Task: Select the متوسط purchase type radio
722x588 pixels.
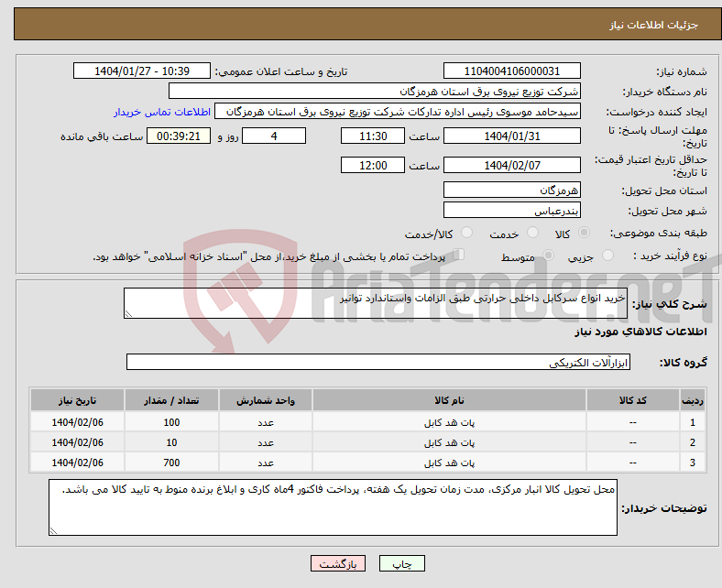Action: point(548,256)
